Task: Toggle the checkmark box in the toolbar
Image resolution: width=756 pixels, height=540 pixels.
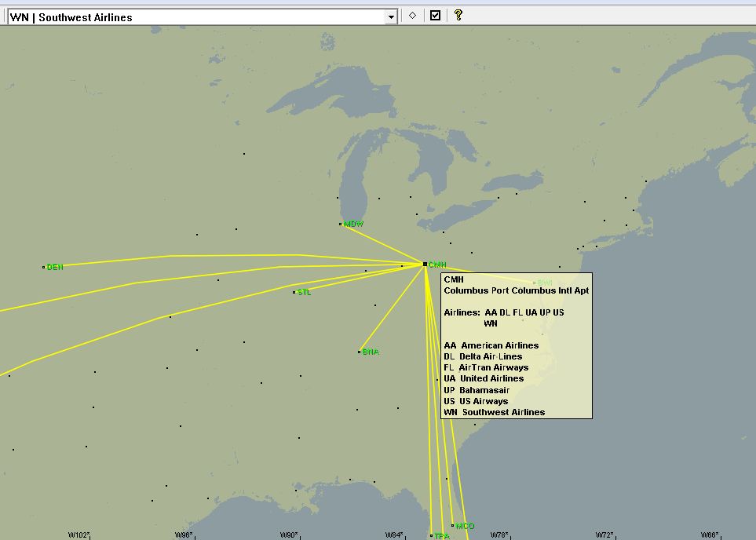Action: coord(435,16)
